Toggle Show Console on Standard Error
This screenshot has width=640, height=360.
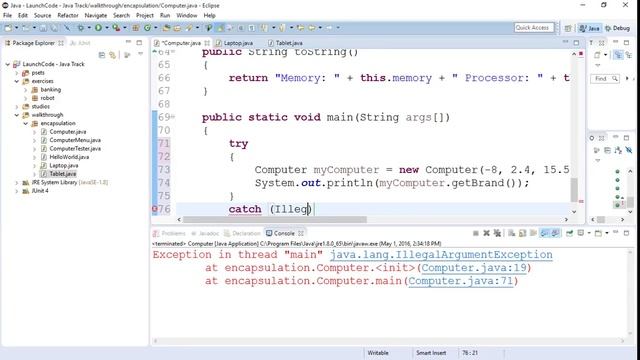(x=555, y=233)
